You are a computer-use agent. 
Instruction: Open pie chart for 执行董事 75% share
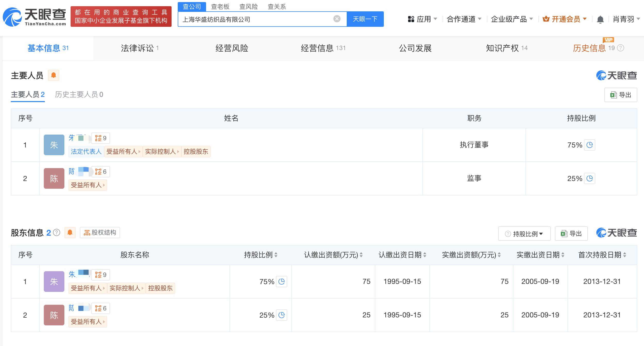pyautogui.click(x=589, y=145)
